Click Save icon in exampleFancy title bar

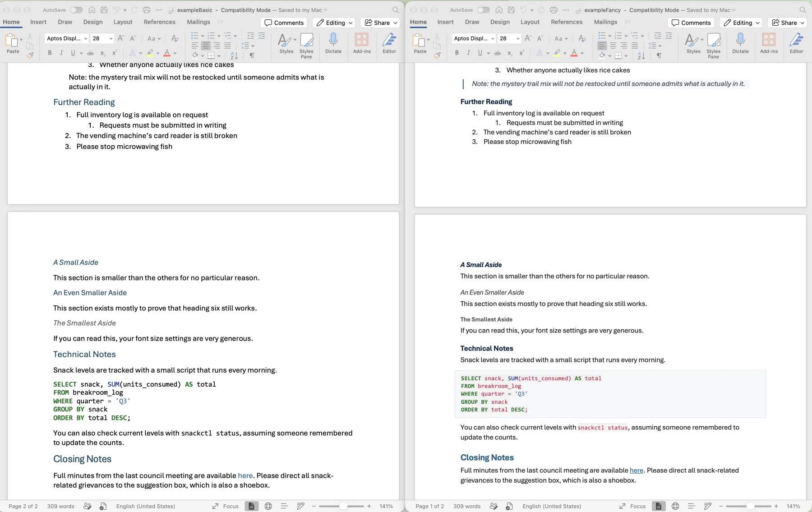point(511,10)
